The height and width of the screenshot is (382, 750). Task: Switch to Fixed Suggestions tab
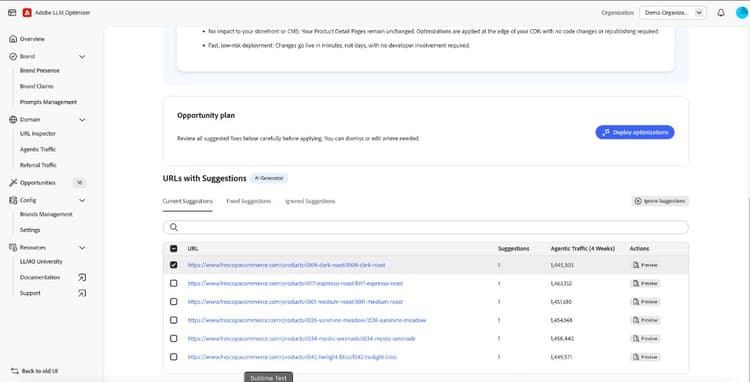coord(249,201)
